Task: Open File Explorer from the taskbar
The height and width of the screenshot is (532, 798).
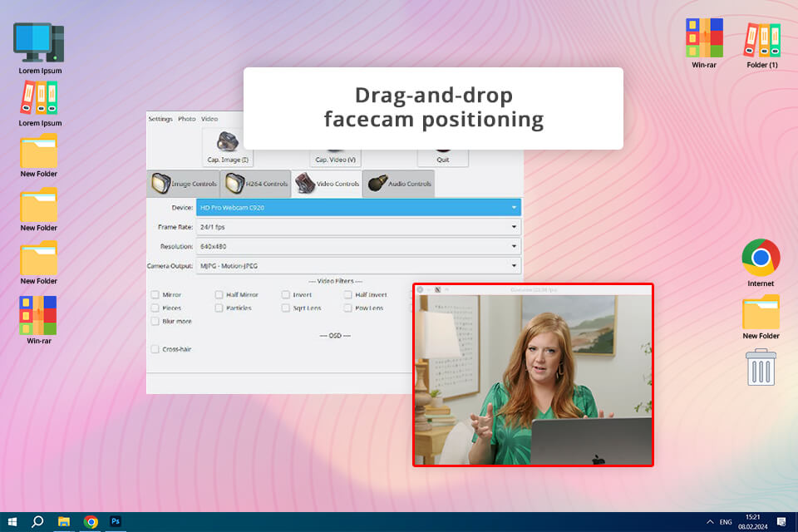Action: click(64, 522)
